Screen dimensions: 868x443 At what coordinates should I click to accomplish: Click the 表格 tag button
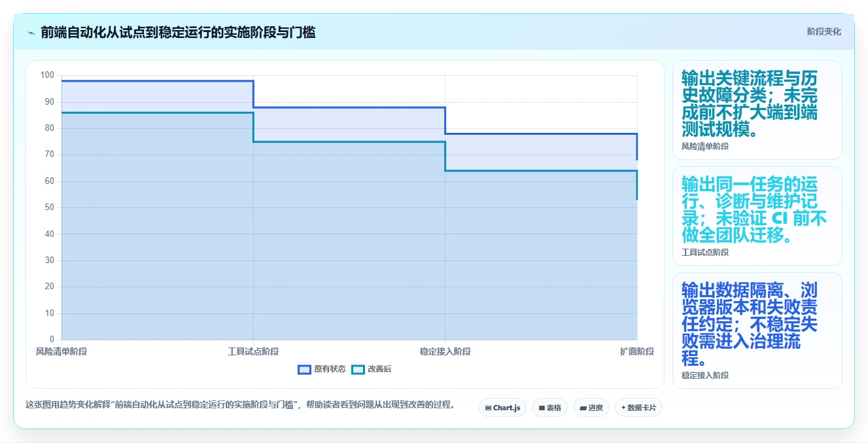pyautogui.click(x=549, y=408)
